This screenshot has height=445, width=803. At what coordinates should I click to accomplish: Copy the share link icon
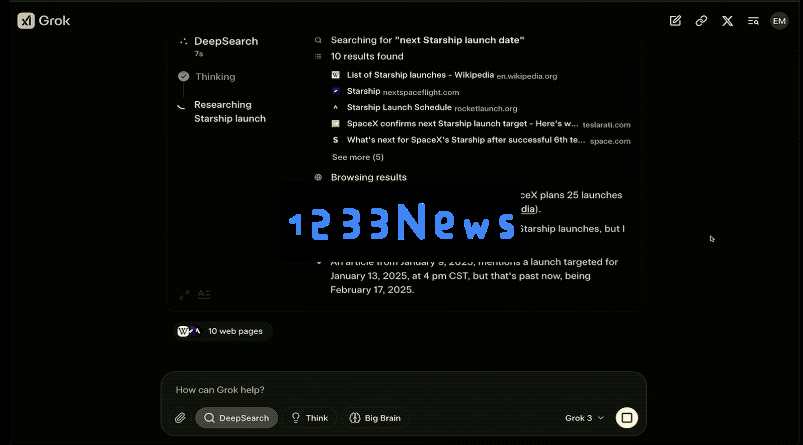pyautogui.click(x=701, y=20)
